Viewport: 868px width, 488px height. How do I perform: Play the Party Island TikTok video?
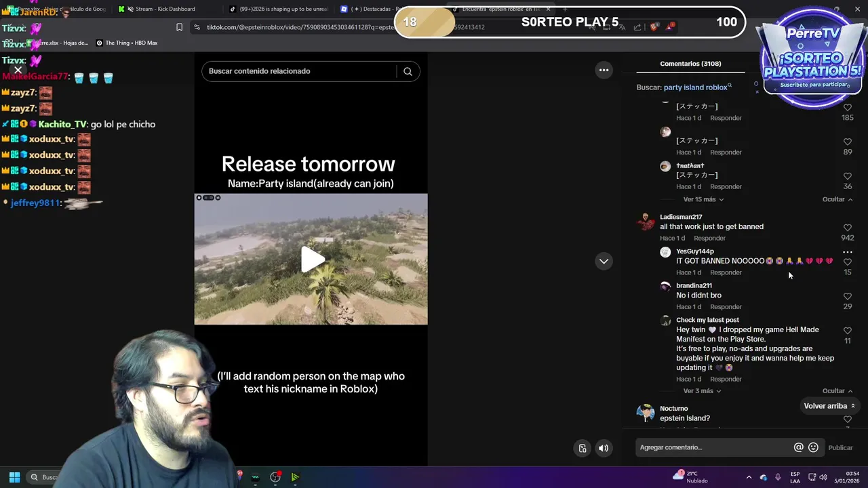point(312,260)
